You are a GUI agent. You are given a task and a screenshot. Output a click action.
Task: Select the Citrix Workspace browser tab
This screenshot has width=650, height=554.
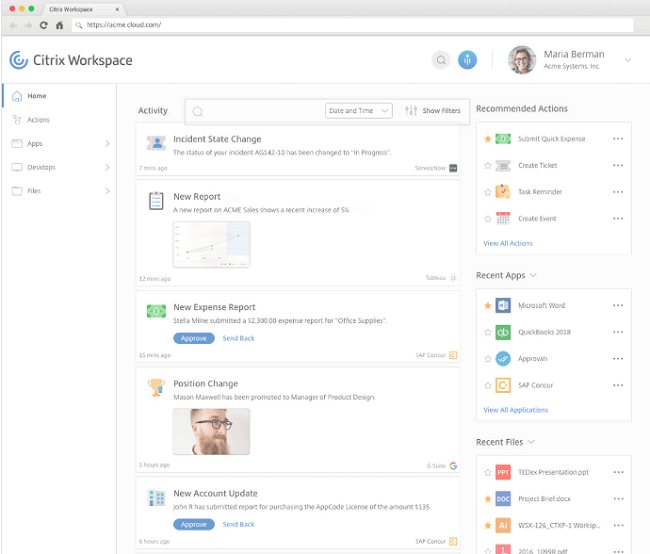click(82, 9)
